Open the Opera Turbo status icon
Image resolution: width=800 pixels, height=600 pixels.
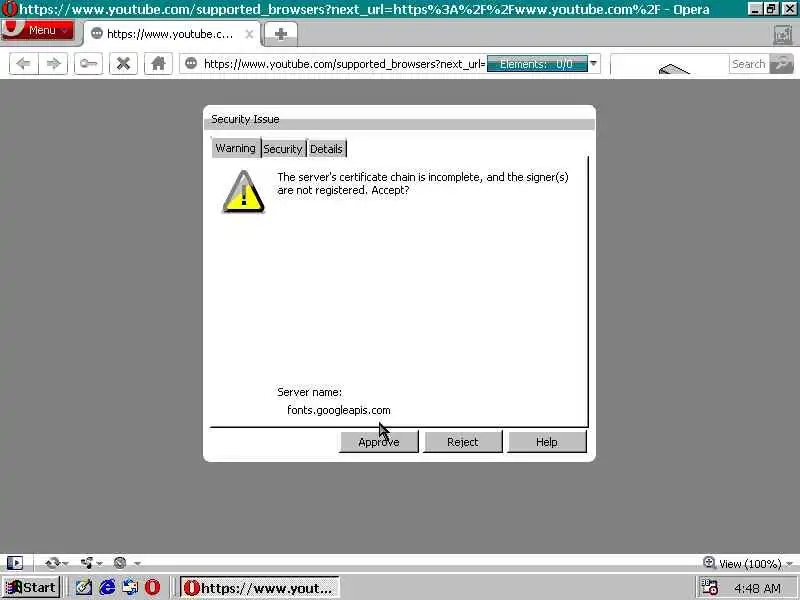pos(120,563)
